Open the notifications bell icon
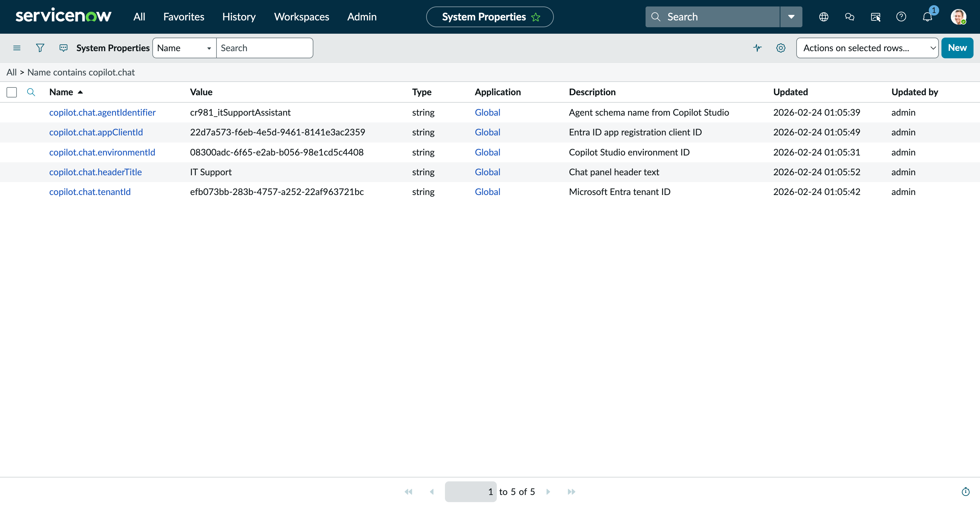Image resolution: width=980 pixels, height=506 pixels. [927, 17]
